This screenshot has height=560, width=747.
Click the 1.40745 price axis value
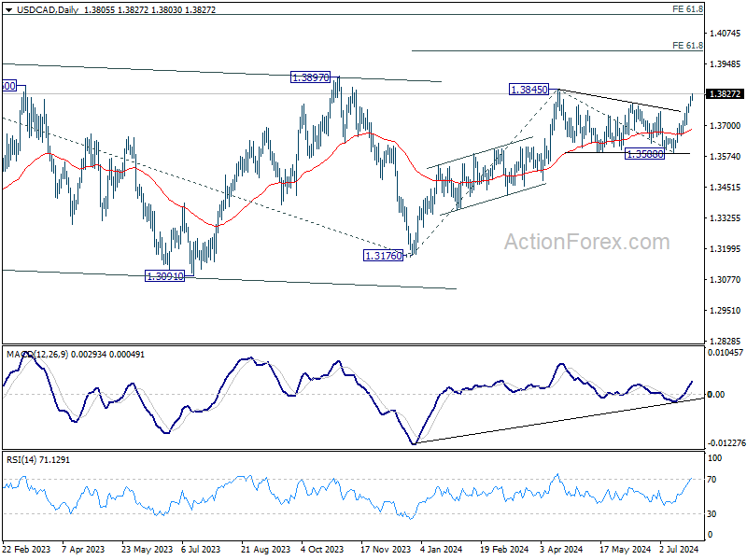[x=726, y=34]
